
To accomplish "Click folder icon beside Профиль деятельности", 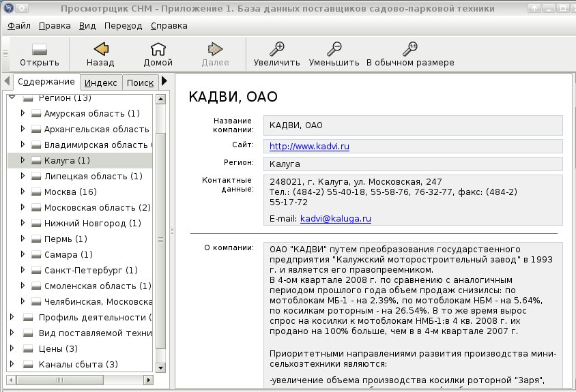I will [28, 318].
